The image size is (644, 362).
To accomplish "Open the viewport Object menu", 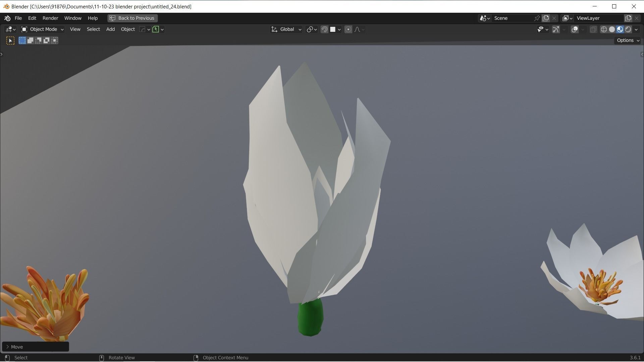I will point(128,29).
